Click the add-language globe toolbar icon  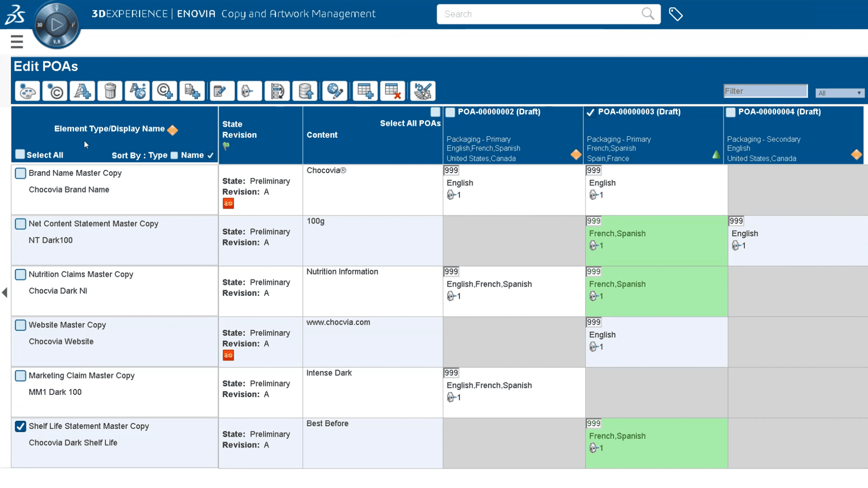(137, 91)
